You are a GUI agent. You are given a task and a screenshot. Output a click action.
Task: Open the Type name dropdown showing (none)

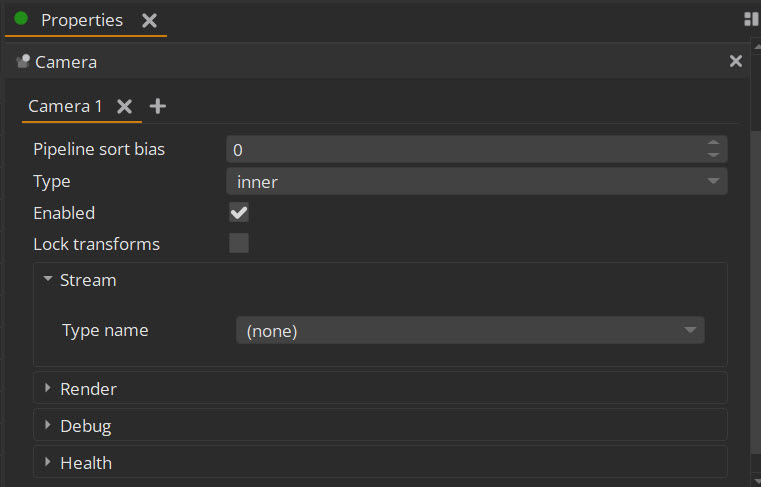point(470,331)
